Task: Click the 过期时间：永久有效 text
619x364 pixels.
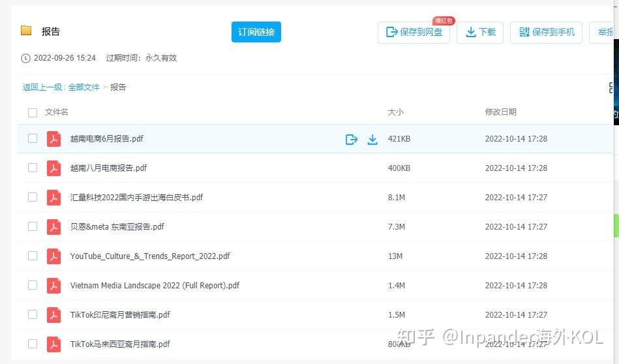Action: [142, 58]
